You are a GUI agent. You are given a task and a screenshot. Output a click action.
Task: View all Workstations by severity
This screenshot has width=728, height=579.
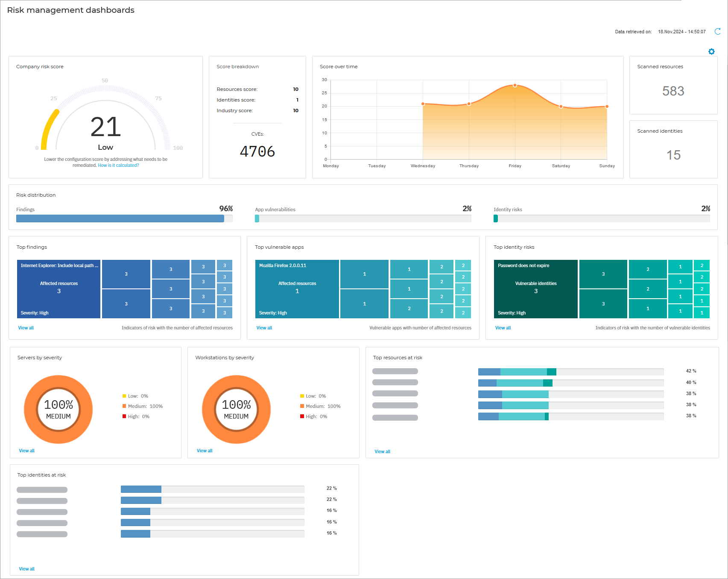tap(204, 451)
